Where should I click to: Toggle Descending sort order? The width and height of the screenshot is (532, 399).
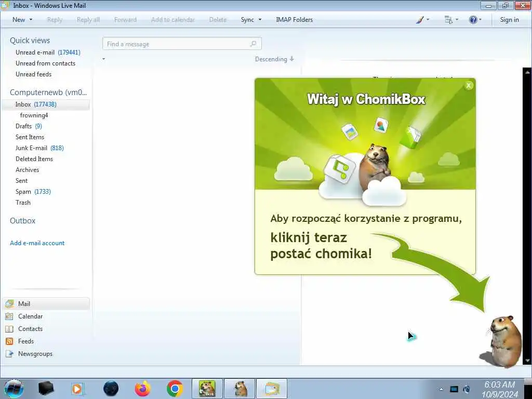coord(274,59)
